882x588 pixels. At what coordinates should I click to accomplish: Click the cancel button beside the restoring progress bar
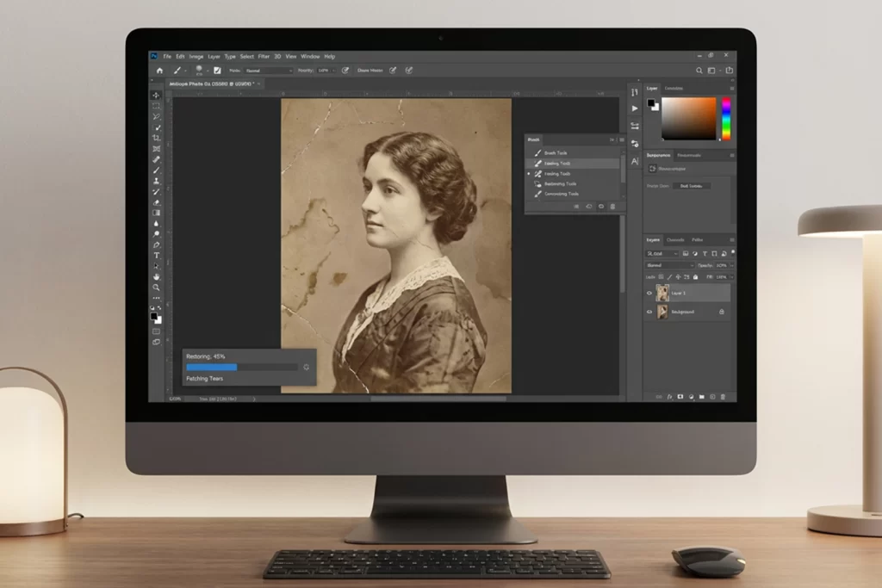[x=306, y=367]
